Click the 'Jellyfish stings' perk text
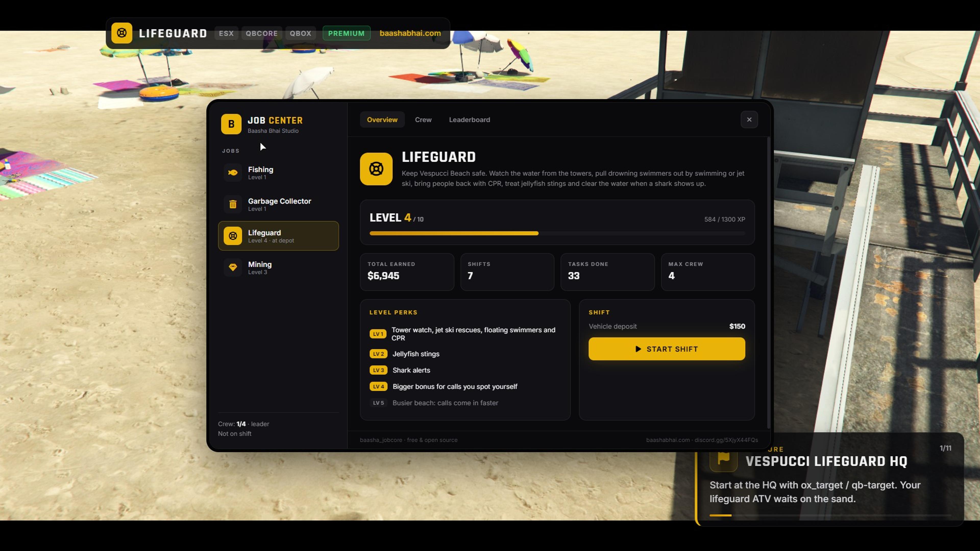The image size is (980, 551). (x=416, y=354)
